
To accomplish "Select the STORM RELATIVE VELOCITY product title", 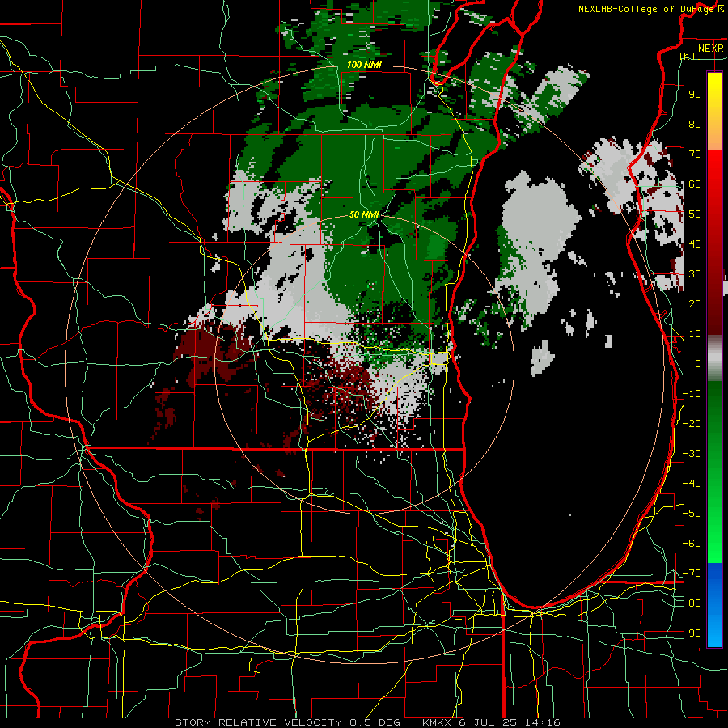I will 258,722.
